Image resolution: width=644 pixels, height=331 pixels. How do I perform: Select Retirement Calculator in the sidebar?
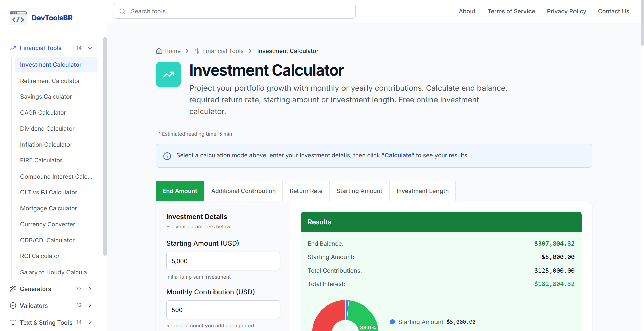pyautogui.click(x=50, y=81)
